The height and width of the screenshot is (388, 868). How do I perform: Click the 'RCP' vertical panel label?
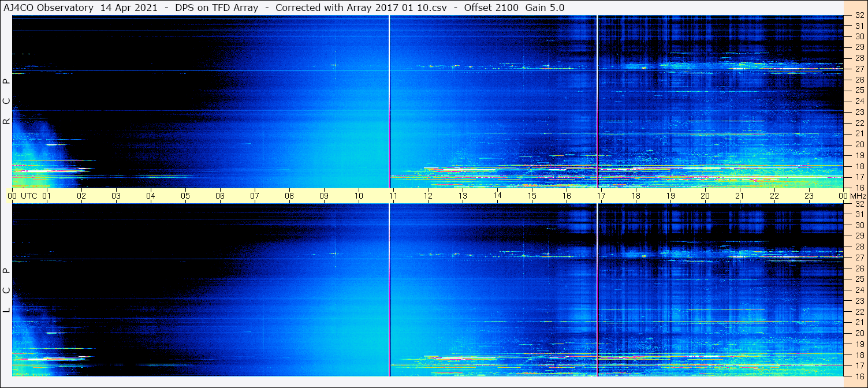(6, 102)
